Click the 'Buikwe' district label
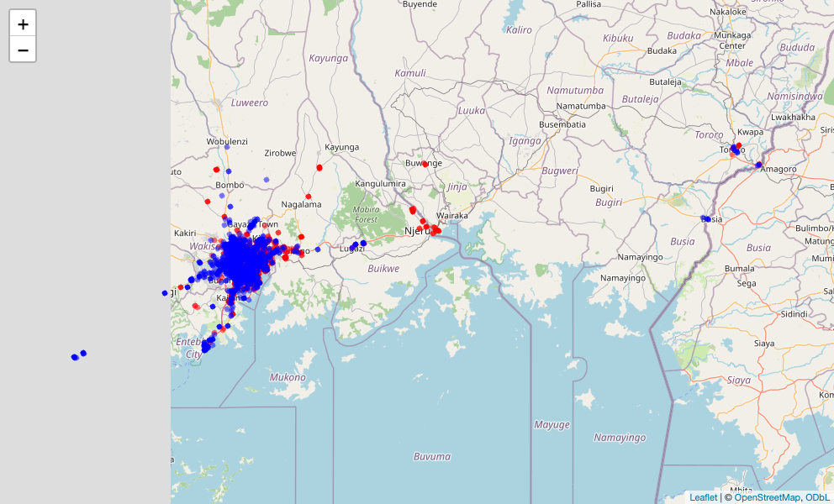The height and width of the screenshot is (504, 834). 383,269
